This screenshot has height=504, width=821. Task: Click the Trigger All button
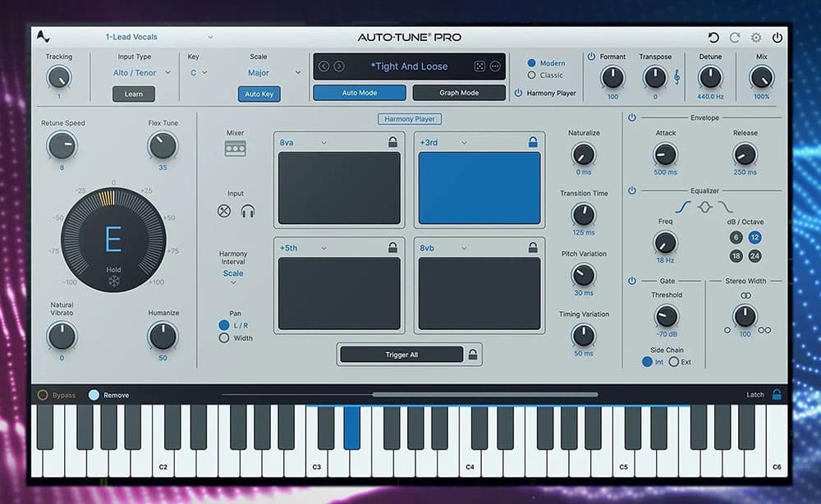coord(401,355)
